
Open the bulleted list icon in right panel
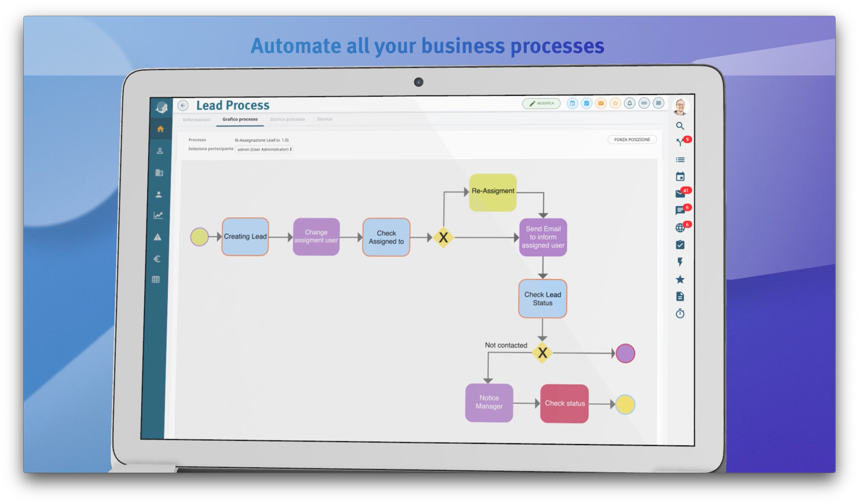[680, 160]
